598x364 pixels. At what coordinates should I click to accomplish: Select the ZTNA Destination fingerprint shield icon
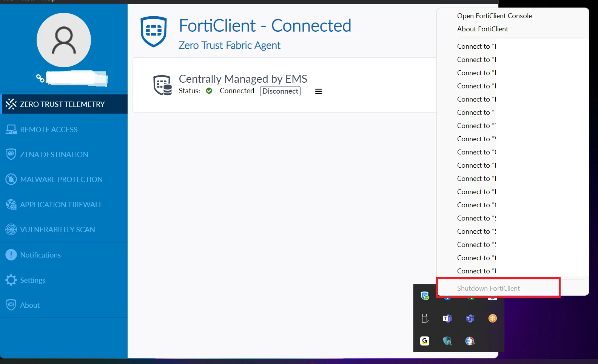[x=11, y=154]
